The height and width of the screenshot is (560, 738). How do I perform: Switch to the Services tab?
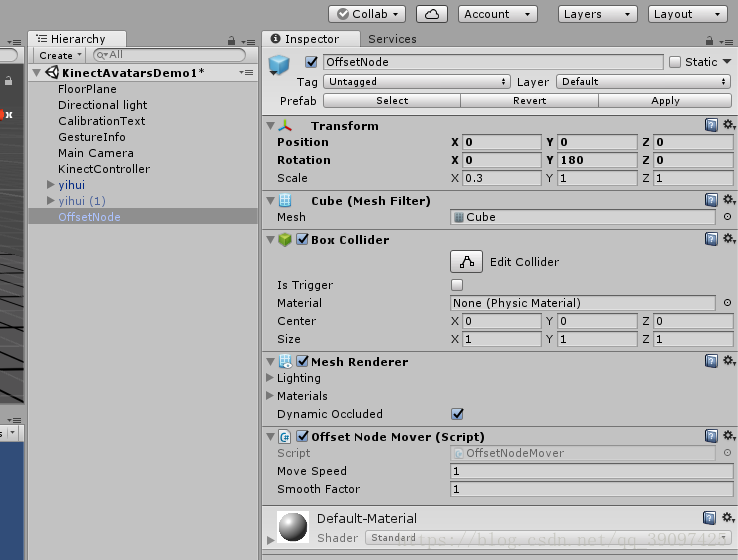click(392, 39)
